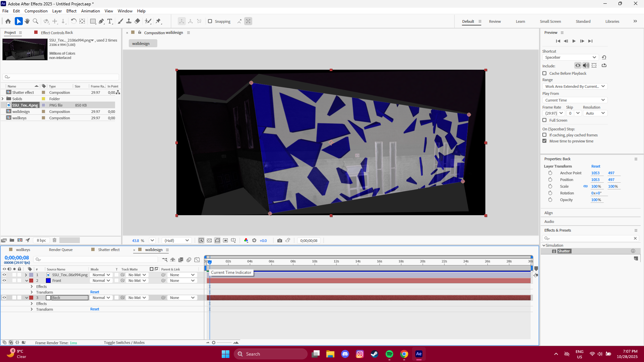
Task: Expand the Solids folder in Project panel
Action: click(3, 99)
